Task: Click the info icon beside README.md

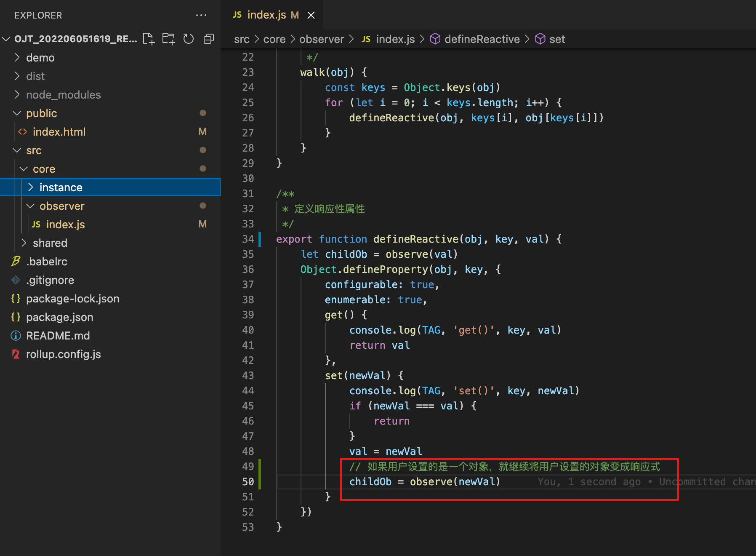Action: point(16,336)
